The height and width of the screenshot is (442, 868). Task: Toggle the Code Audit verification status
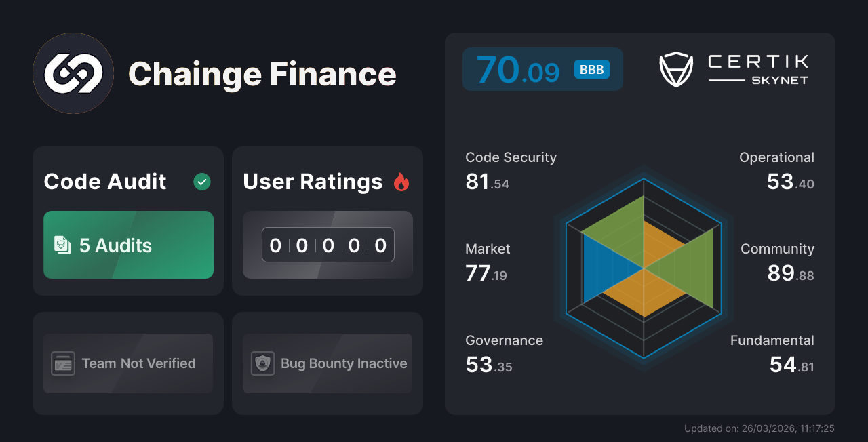(201, 181)
